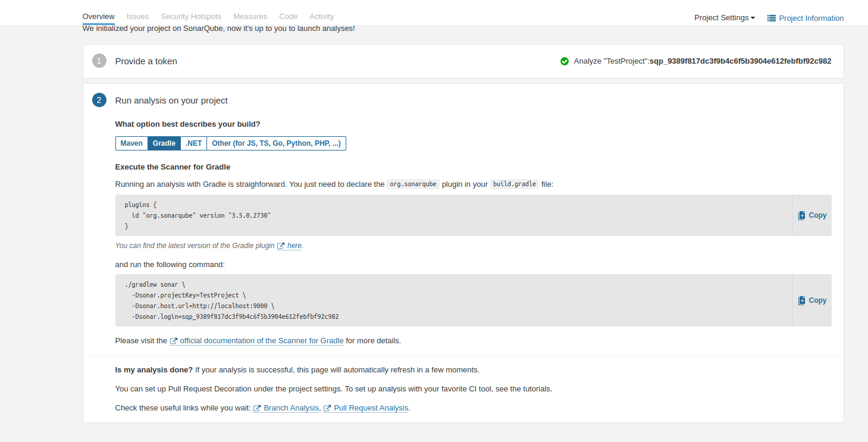Copy the plugins snippet
This screenshot has width=868, height=442.
[812, 215]
